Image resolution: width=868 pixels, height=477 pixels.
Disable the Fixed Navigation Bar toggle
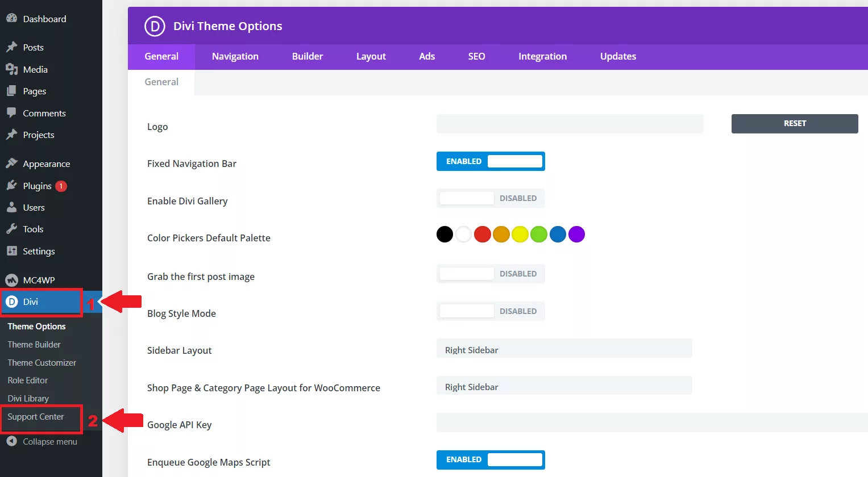pos(491,161)
